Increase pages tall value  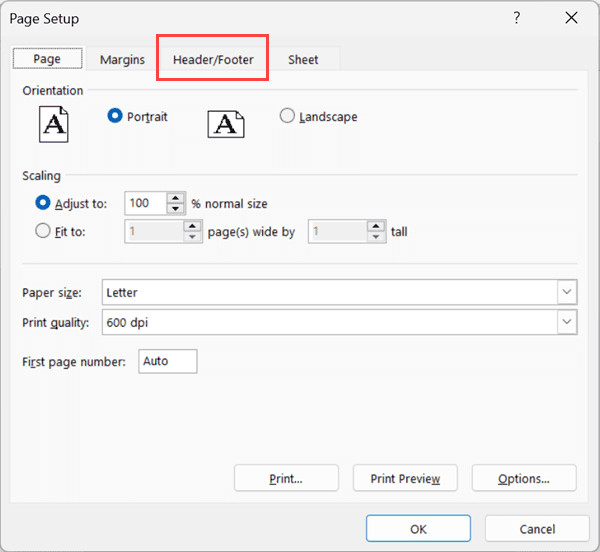tap(376, 226)
